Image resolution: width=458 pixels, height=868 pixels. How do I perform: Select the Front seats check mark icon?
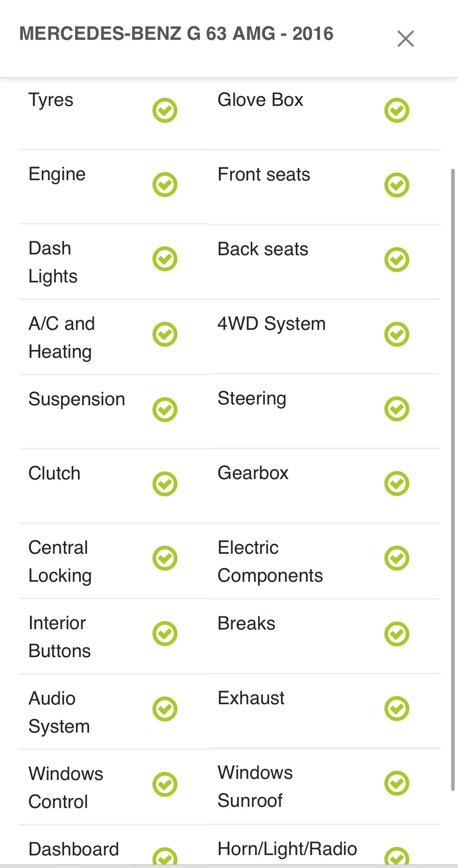396,185
